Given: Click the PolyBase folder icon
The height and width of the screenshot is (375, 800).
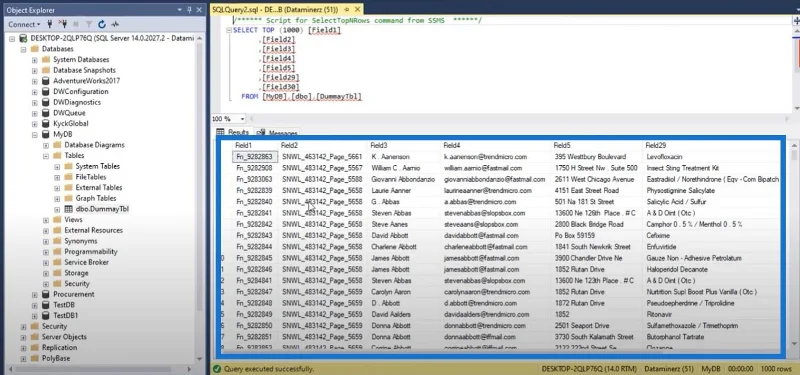Looking at the screenshot, I should (35, 358).
